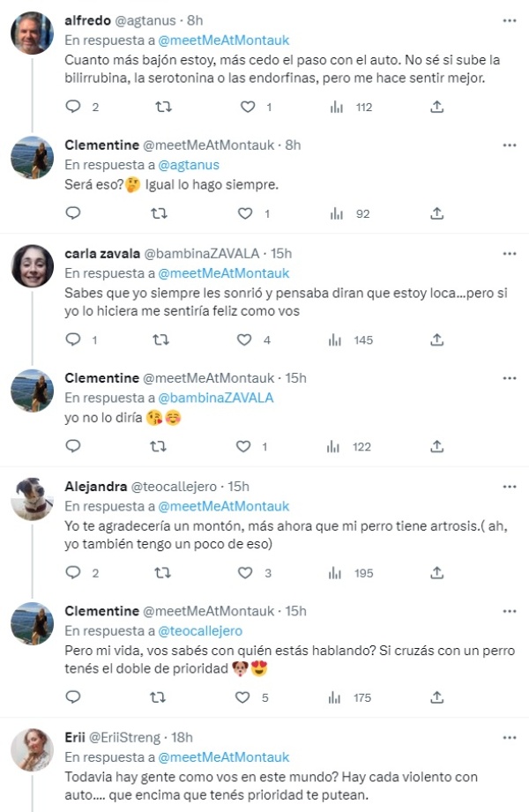Open more options menu on Alejandra's tweet
This screenshot has width=529, height=812.
510,486
